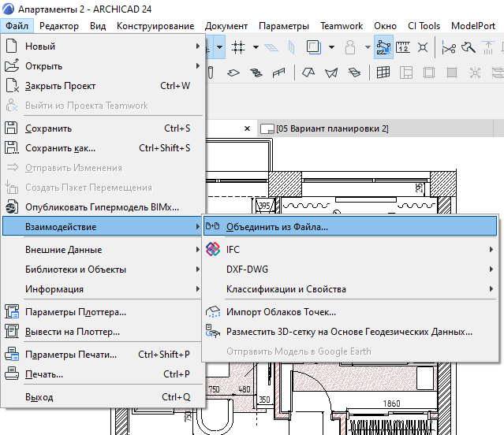Click the point cloud icon beside Импорт Облаков Точек
The width and height of the screenshot is (504, 435).
(213, 312)
